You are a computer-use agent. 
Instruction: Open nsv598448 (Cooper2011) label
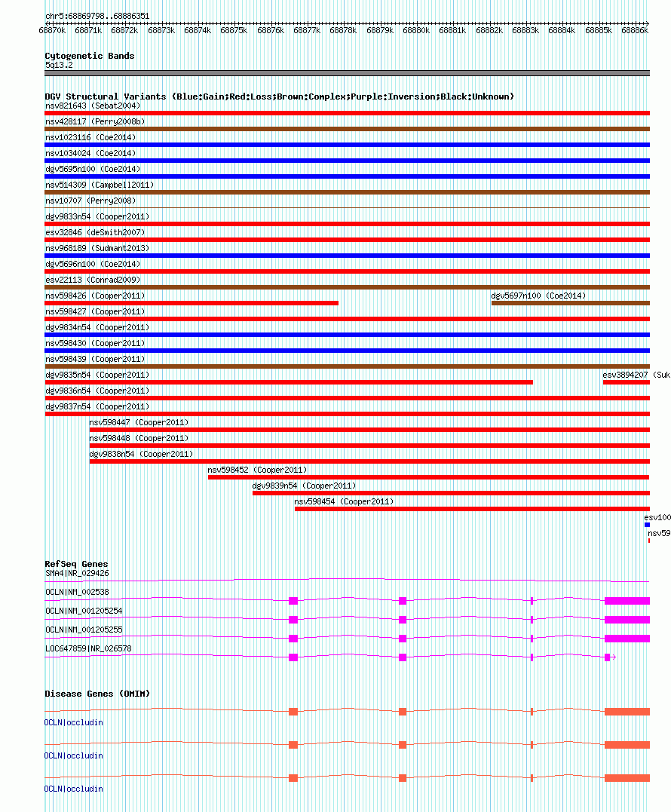(x=139, y=439)
